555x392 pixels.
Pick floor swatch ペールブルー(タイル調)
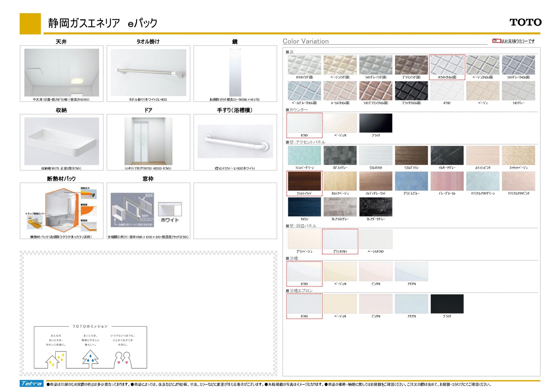304,91
